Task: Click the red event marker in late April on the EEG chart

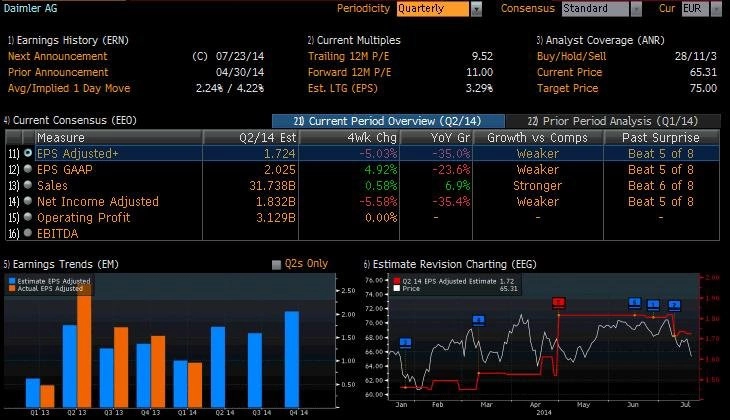Action: [559, 303]
